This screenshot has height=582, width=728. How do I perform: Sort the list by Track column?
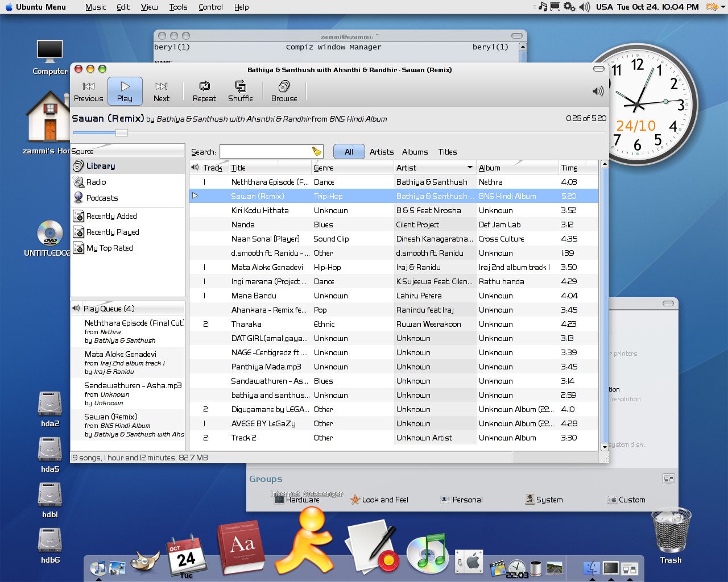pyautogui.click(x=214, y=168)
